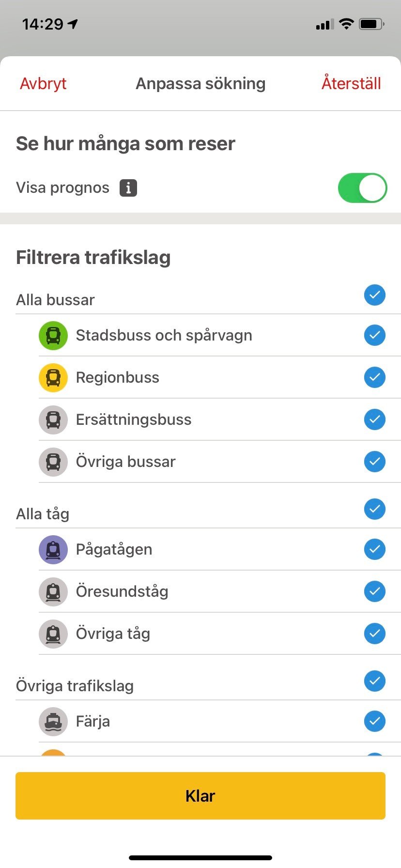The image size is (401, 868).
Task: Tap the Färja ferry icon
Action: (53, 721)
